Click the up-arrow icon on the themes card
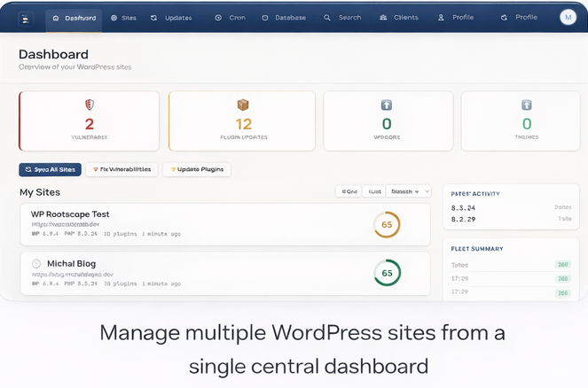The height and width of the screenshot is (388, 588). (527, 105)
